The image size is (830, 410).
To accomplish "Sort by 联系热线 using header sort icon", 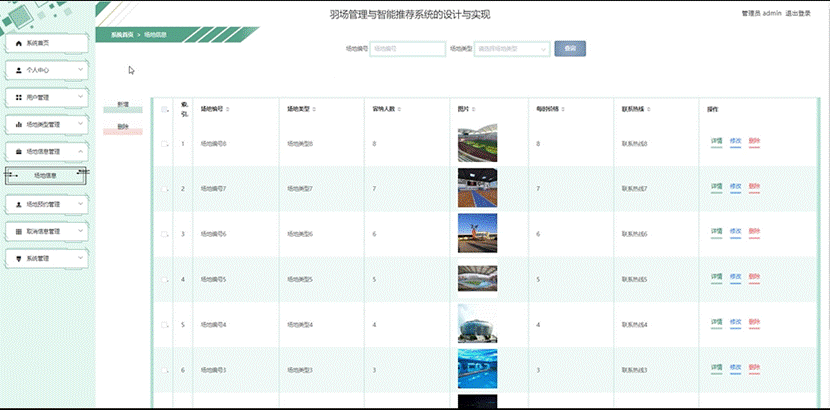I will [x=649, y=110].
